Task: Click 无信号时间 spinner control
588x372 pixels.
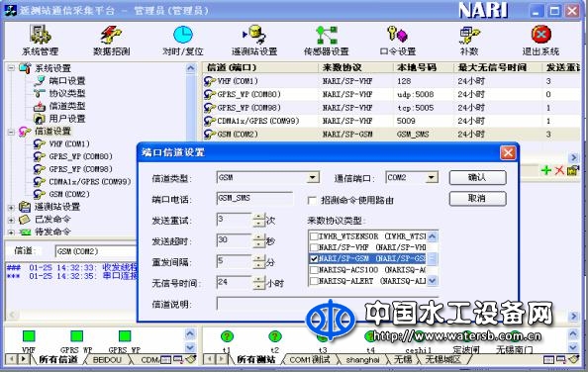Action: [259, 283]
